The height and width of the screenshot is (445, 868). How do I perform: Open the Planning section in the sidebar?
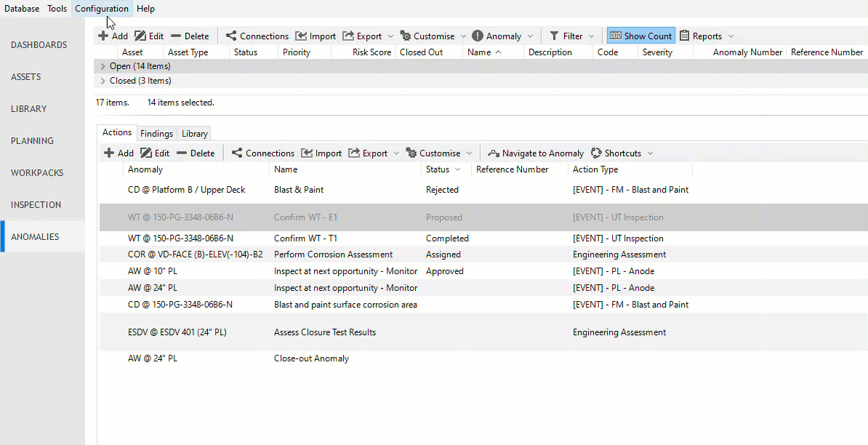pos(43,140)
